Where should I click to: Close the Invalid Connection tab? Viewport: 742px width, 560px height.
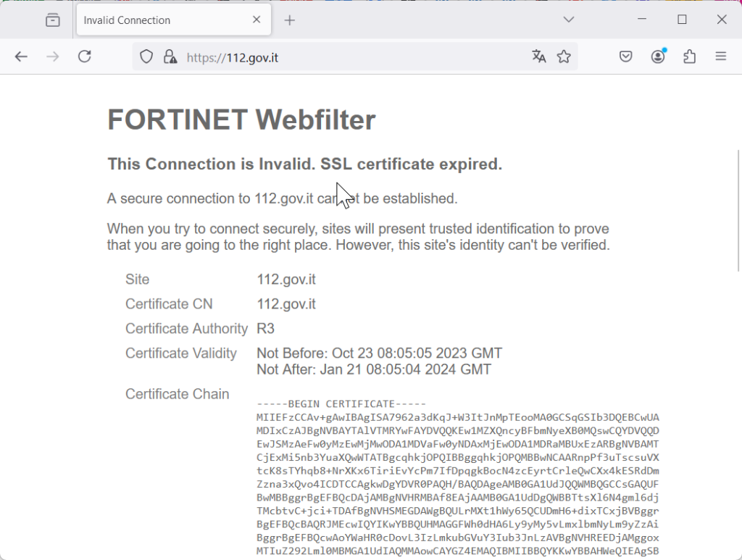[x=257, y=20]
